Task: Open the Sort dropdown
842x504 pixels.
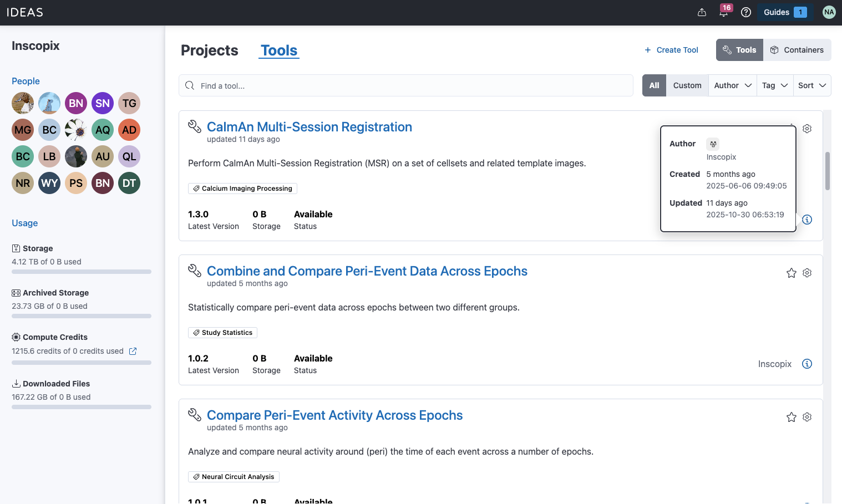Action: coord(812,85)
